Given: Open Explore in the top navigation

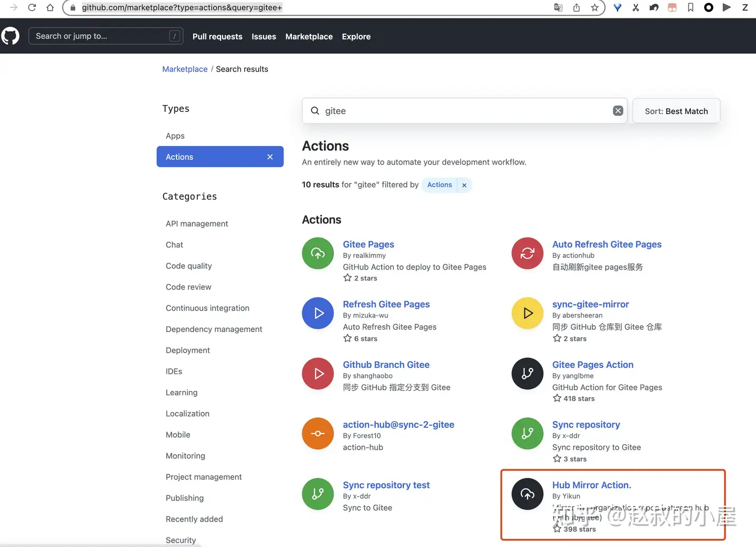Looking at the screenshot, I should (356, 37).
